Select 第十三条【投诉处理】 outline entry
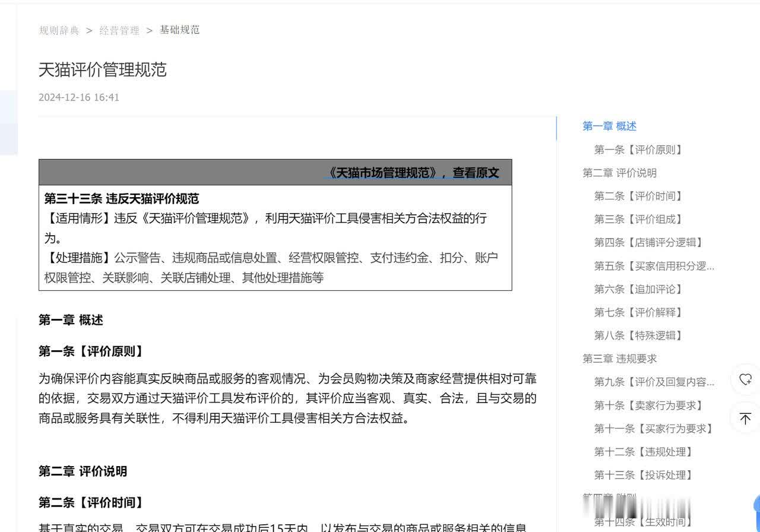This screenshot has width=760, height=532. pyautogui.click(x=644, y=475)
